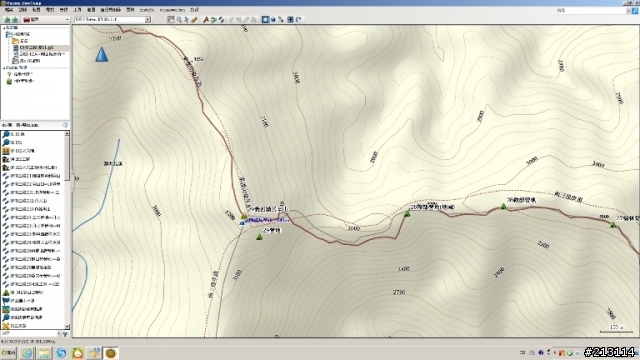Select the Pan (hand) map tool

pos(171,19)
